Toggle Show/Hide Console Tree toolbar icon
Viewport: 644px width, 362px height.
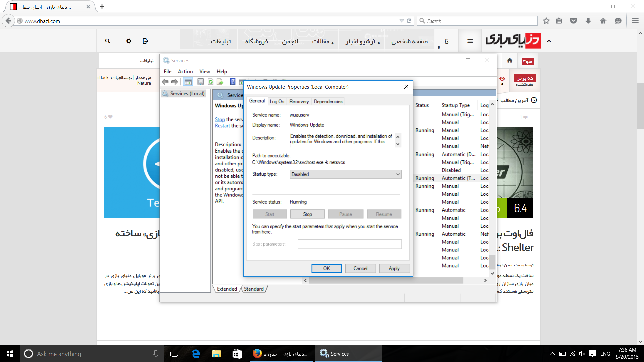pyautogui.click(x=188, y=82)
